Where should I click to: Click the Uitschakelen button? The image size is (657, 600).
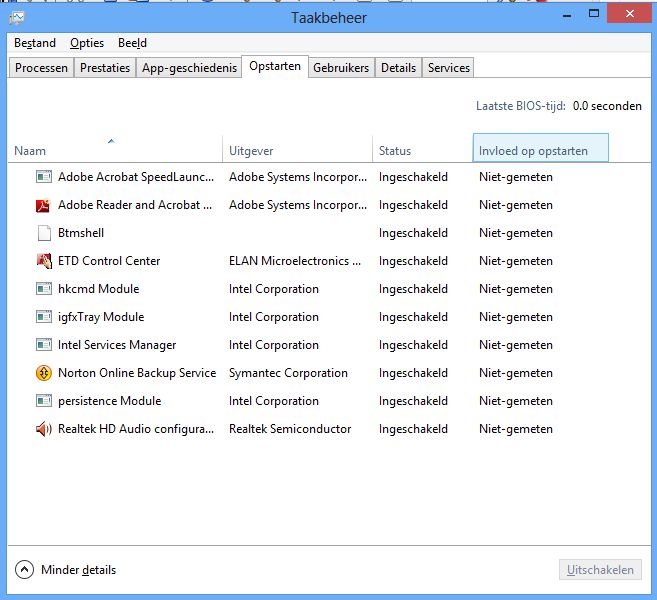pos(600,570)
